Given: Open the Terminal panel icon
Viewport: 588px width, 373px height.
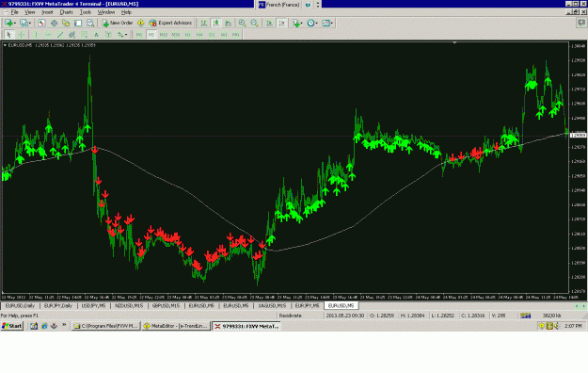Looking at the screenshot, I should pyautogui.click(x=78, y=23).
